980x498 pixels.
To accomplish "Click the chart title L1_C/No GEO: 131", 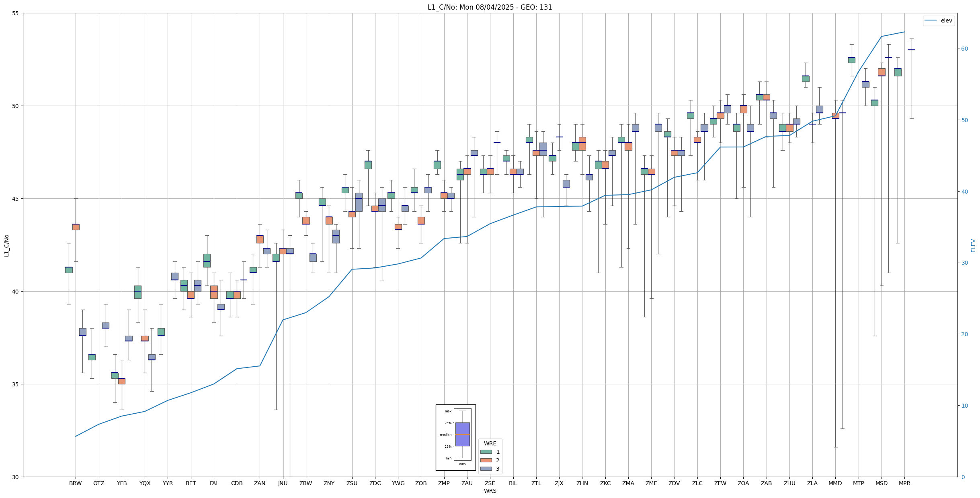I will (490, 7).
